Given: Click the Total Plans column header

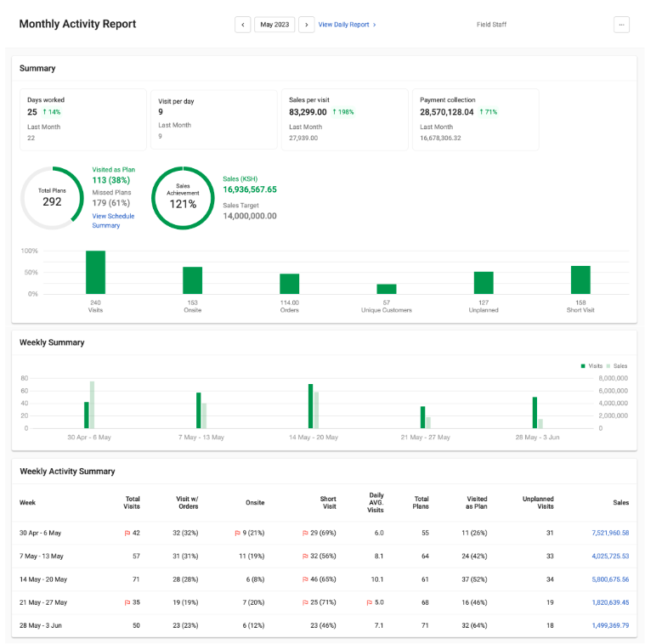Looking at the screenshot, I should coord(421,502).
